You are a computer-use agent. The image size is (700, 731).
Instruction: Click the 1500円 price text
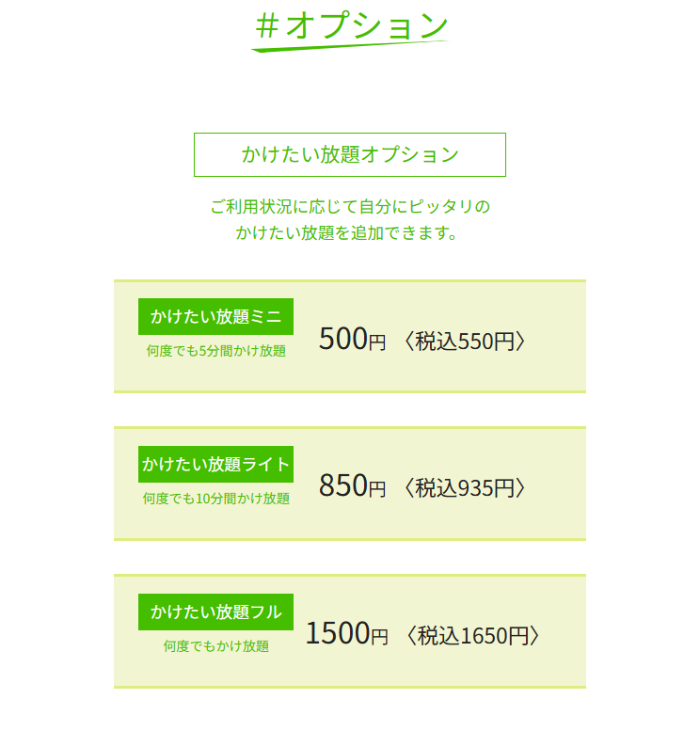pyautogui.click(x=346, y=633)
